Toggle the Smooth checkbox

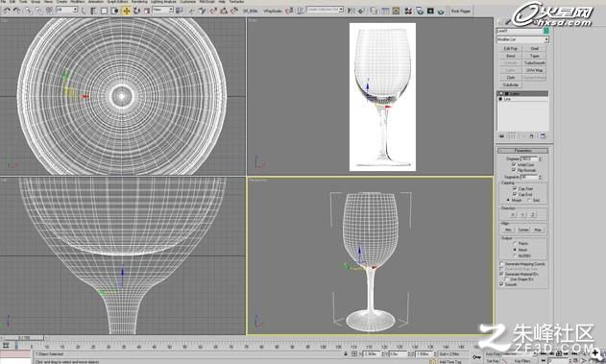click(x=501, y=284)
